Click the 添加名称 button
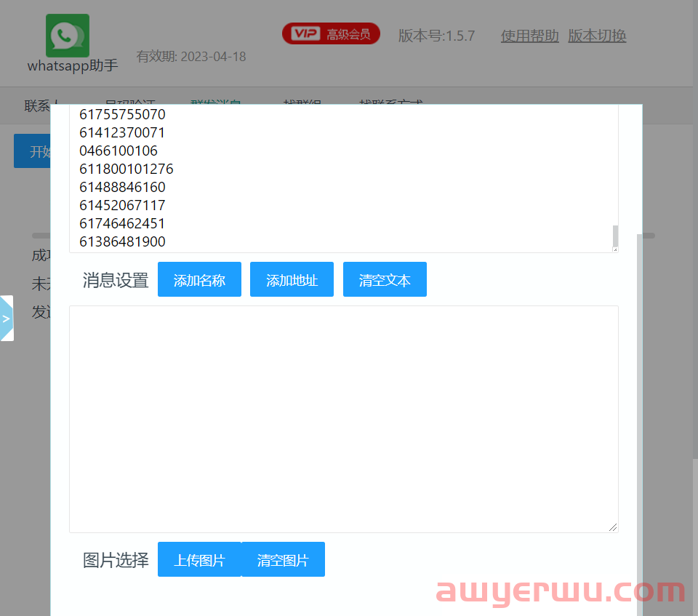 point(199,279)
